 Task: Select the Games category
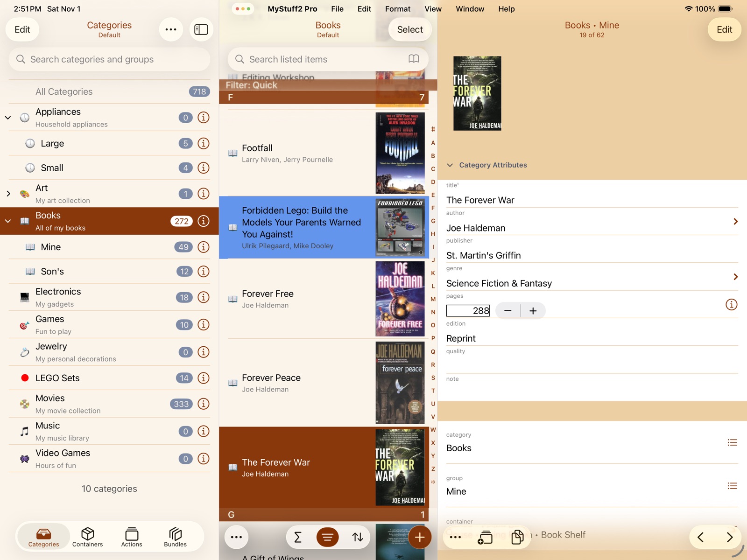coord(110,325)
